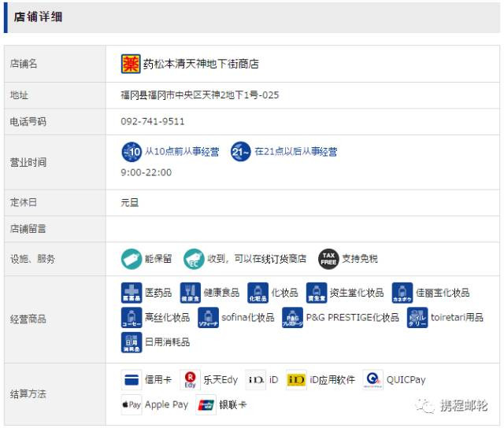This screenshot has width=504, height=428.
Task: Click the teal EC online order icon
Action: pyautogui.click(x=194, y=259)
